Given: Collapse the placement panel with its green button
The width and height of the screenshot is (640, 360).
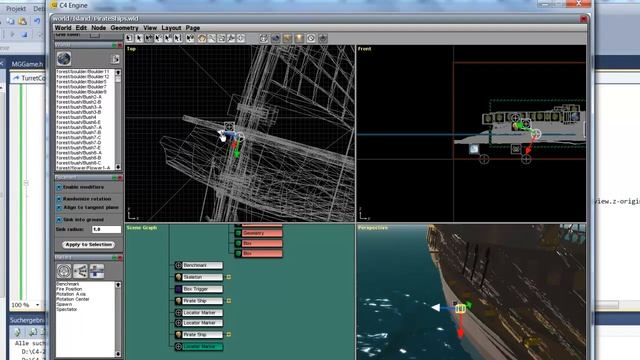Looking at the screenshot, I should [115, 178].
